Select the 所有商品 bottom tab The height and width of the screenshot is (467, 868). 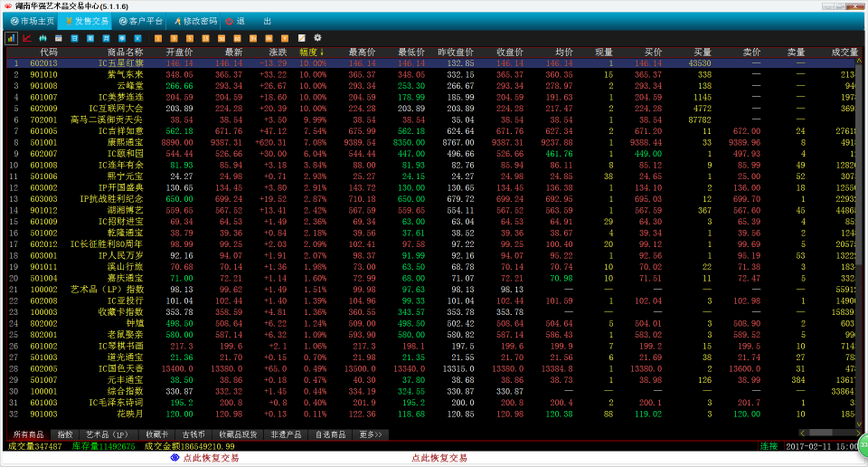click(28, 434)
